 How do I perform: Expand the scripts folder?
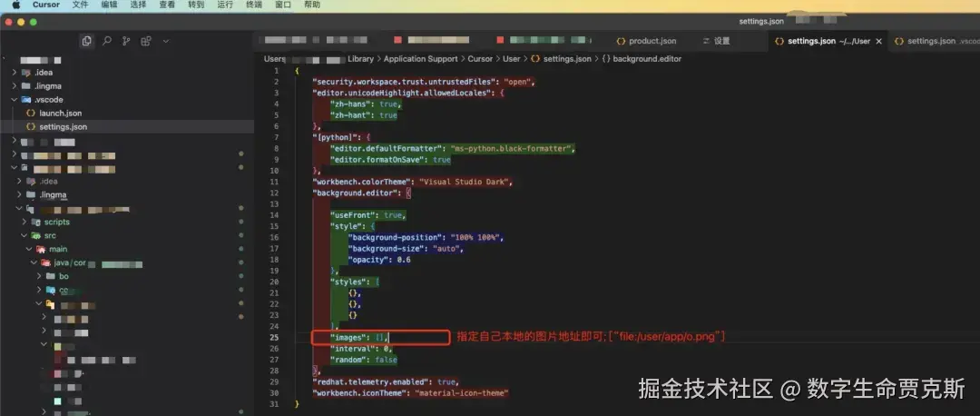(25, 222)
